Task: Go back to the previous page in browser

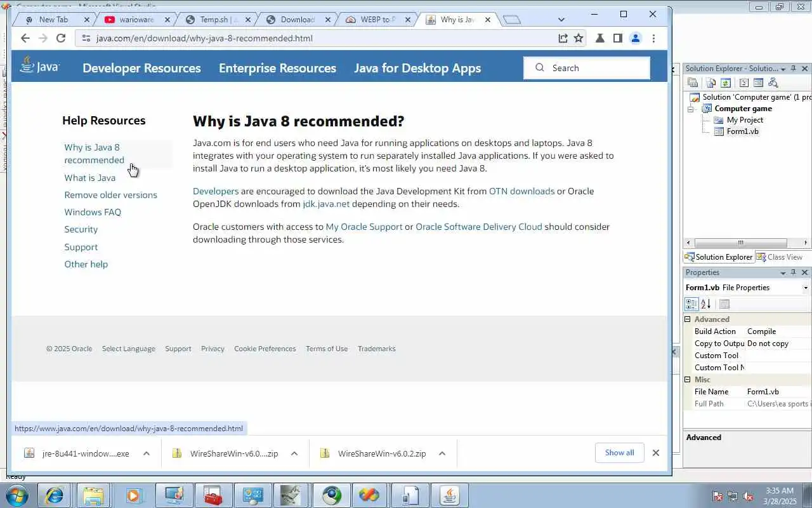Action: click(25, 38)
